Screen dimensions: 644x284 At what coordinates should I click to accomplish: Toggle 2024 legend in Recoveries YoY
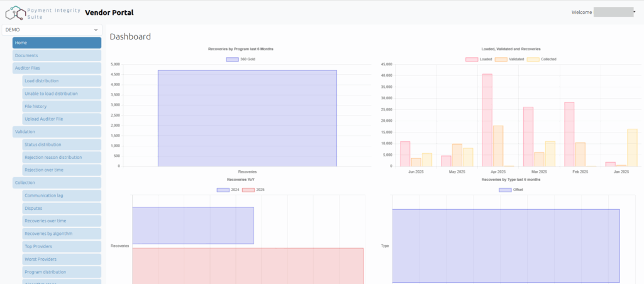coord(223,189)
